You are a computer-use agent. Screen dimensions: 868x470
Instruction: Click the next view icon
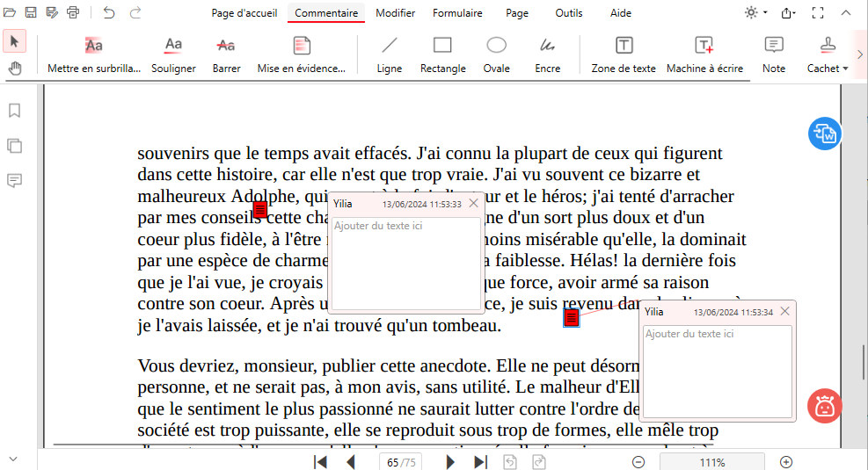pos(538,462)
